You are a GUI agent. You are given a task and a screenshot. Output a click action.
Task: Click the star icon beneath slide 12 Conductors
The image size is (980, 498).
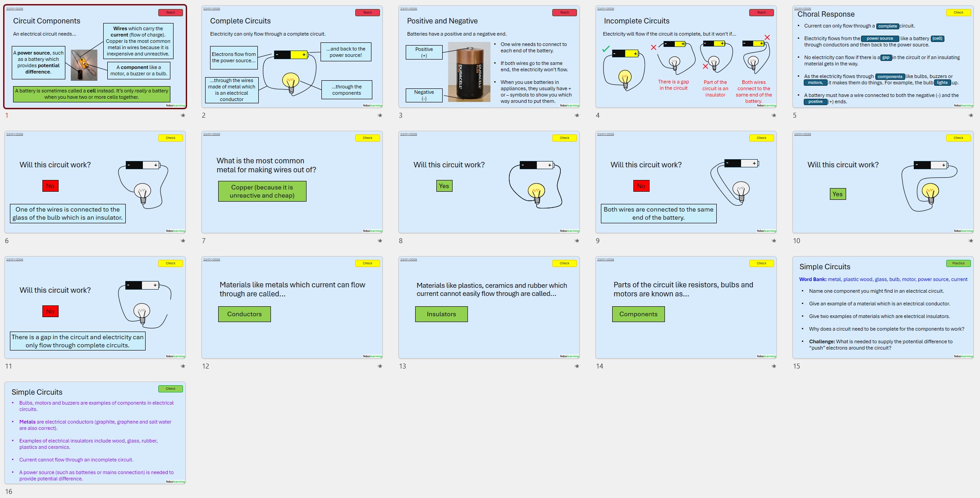click(x=380, y=366)
